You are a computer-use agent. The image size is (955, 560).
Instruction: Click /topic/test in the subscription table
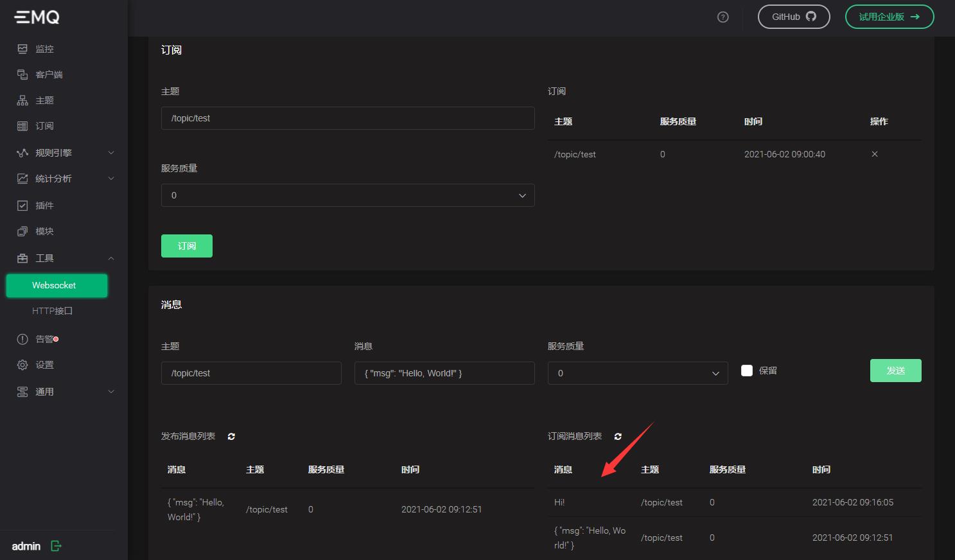(575, 154)
